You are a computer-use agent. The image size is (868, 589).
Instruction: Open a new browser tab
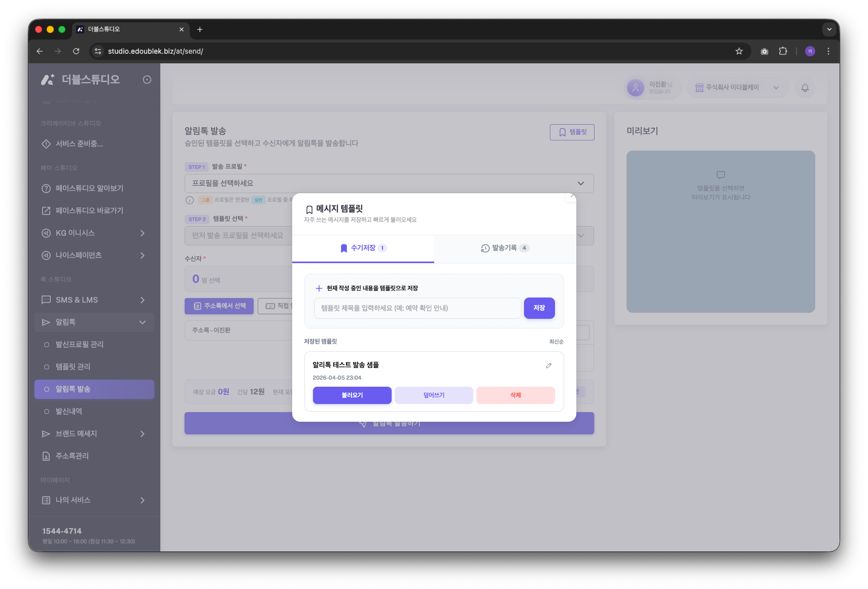[200, 29]
